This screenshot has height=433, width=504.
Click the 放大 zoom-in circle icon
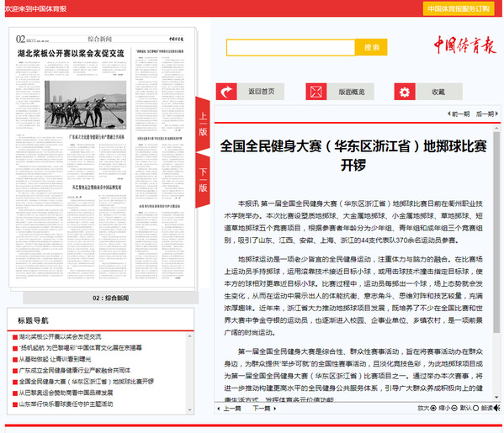(433, 408)
